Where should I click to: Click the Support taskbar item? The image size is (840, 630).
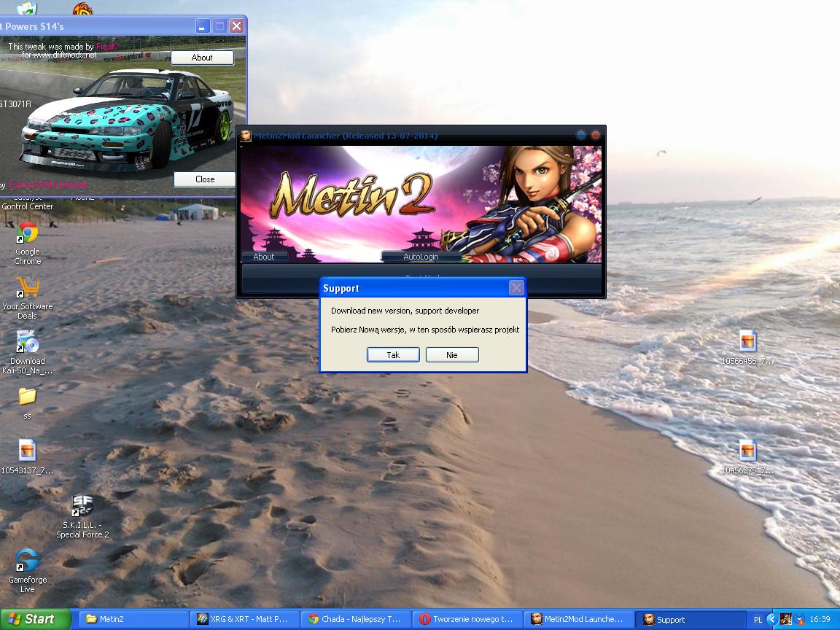[x=690, y=619]
